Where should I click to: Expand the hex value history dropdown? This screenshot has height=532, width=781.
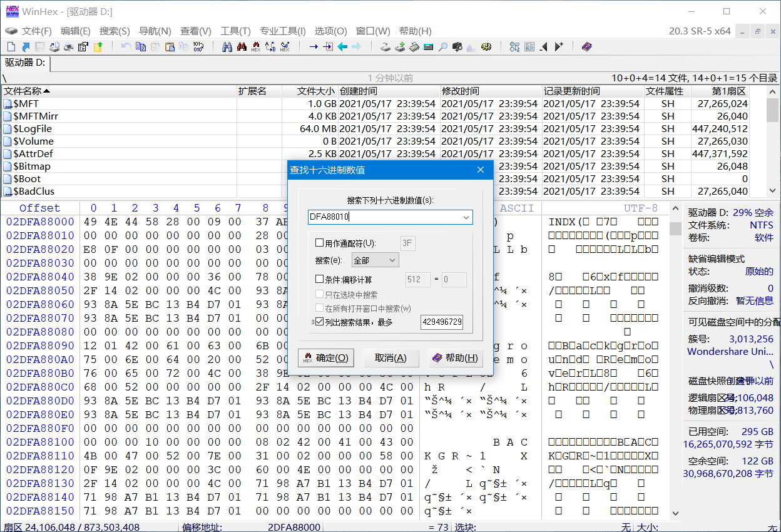[466, 217]
